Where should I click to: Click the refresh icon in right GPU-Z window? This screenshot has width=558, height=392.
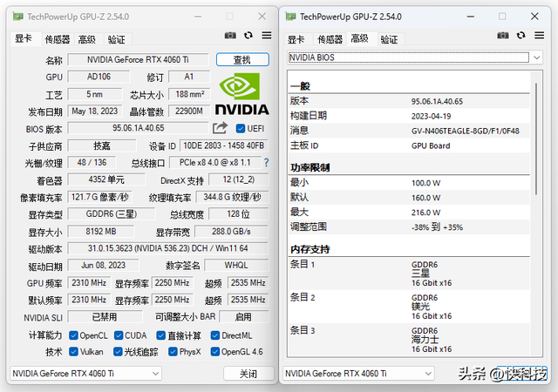[521, 35]
